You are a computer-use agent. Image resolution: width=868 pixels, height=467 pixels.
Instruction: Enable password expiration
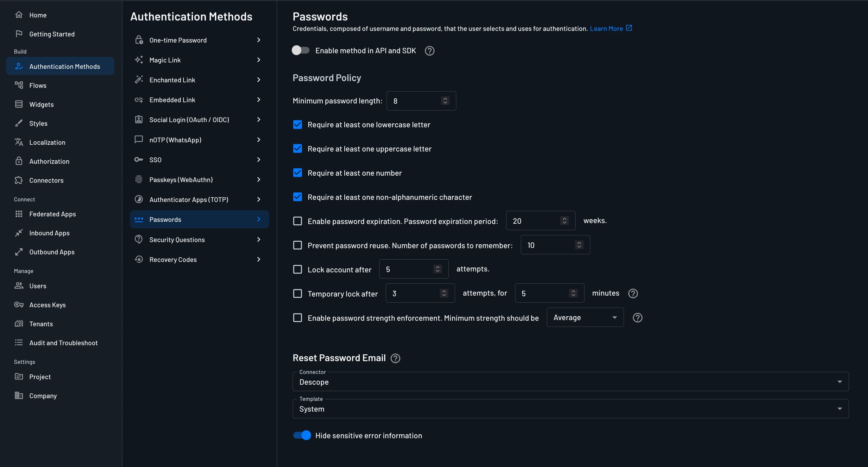(x=297, y=221)
